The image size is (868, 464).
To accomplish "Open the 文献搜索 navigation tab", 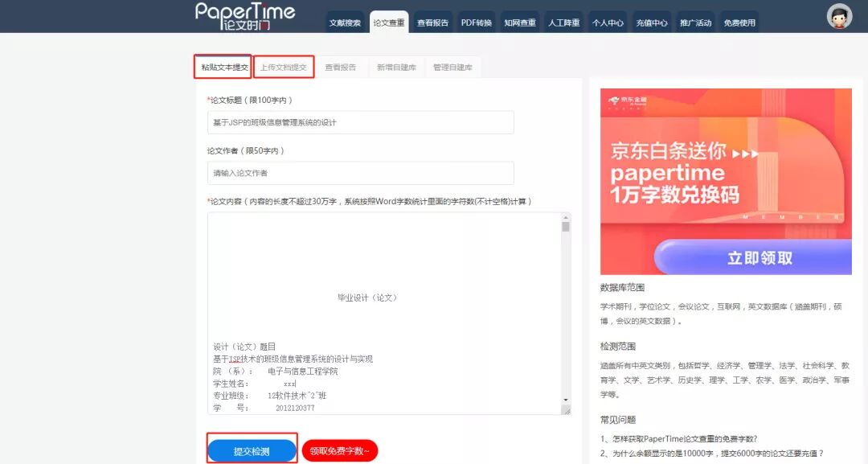I will coord(345,23).
